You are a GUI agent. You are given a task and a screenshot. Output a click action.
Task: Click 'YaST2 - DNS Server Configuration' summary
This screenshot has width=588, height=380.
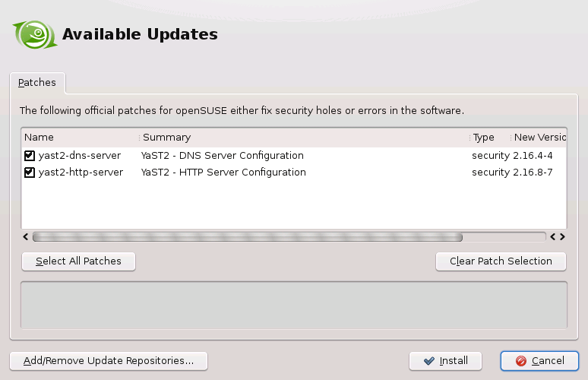(223, 155)
